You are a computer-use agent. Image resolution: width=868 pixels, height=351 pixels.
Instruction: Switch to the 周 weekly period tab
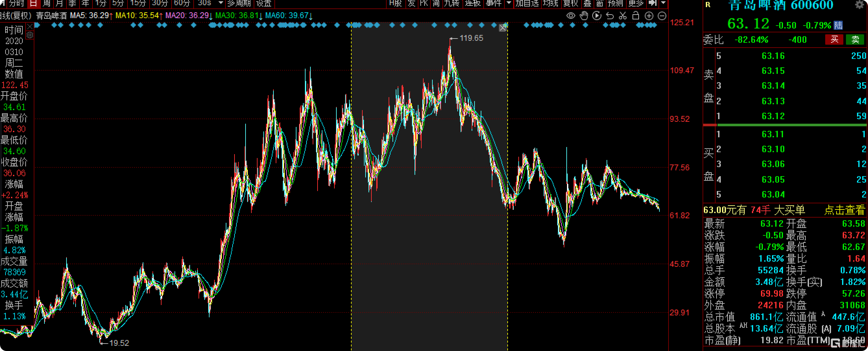(46, 3)
